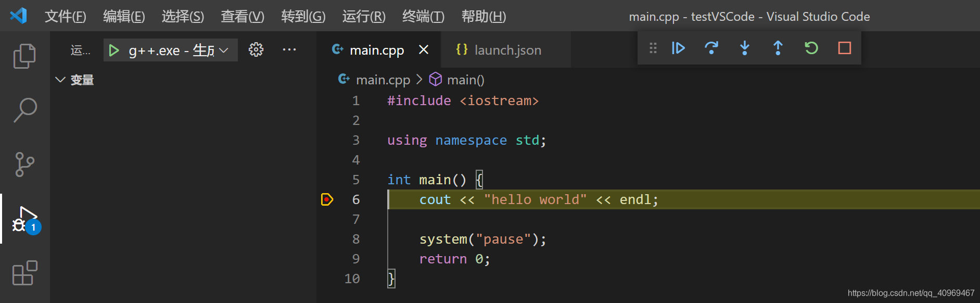Open the debug panel more actions ellipsis
The image size is (980, 303).
click(289, 49)
